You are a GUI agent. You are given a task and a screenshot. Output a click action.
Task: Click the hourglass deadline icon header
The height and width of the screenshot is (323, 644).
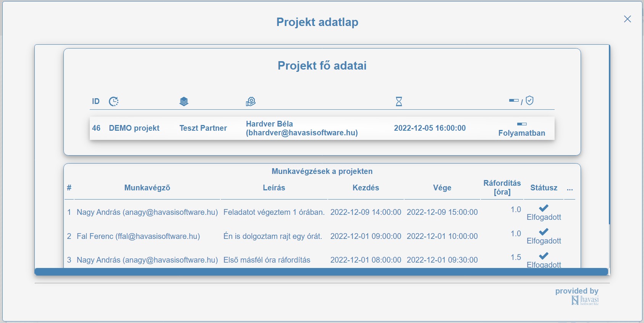coord(399,101)
